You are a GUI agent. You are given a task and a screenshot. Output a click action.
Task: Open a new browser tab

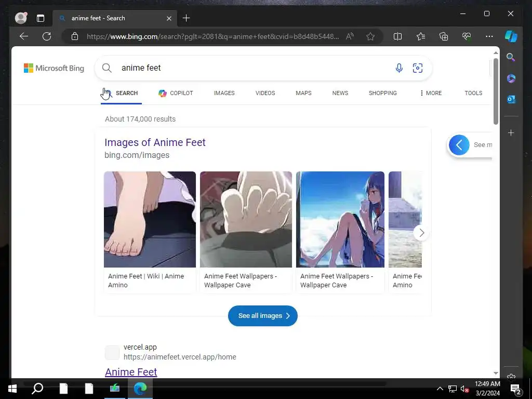[x=187, y=18]
